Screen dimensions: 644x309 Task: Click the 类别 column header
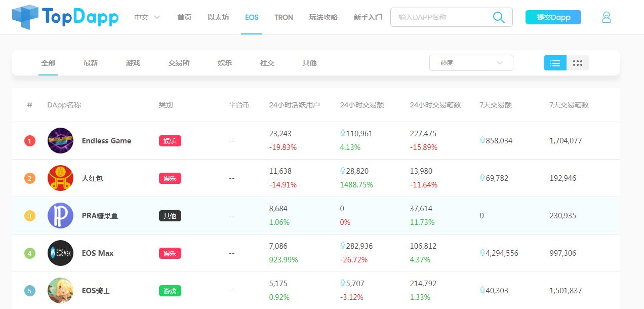[x=166, y=105]
